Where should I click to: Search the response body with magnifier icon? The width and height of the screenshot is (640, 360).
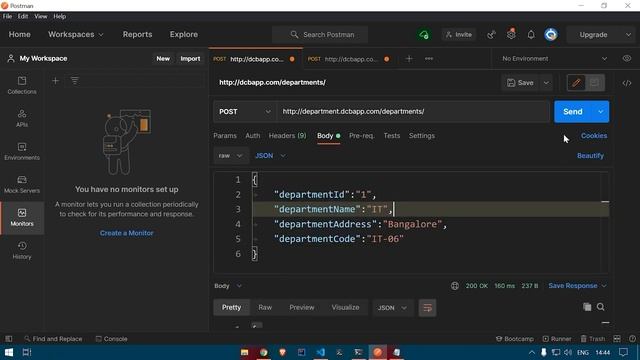tap(601, 307)
